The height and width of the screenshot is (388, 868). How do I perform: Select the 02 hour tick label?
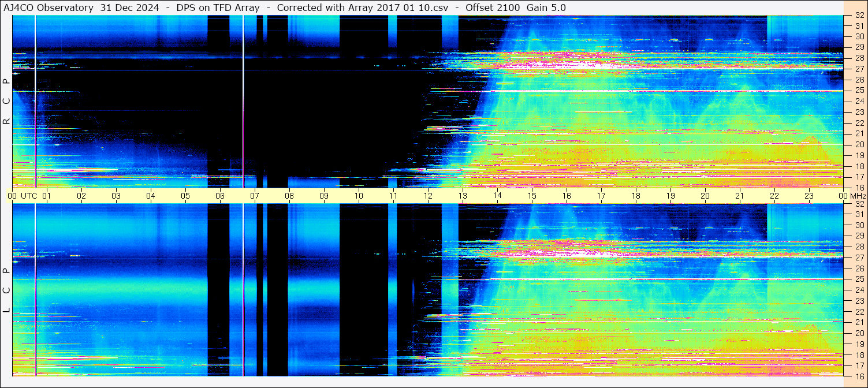pyautogui.click(x=81, y=196)
